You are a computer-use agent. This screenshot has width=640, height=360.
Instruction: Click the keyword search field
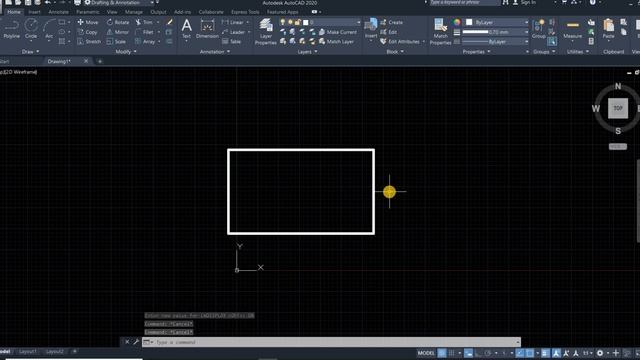click(464, 3)
